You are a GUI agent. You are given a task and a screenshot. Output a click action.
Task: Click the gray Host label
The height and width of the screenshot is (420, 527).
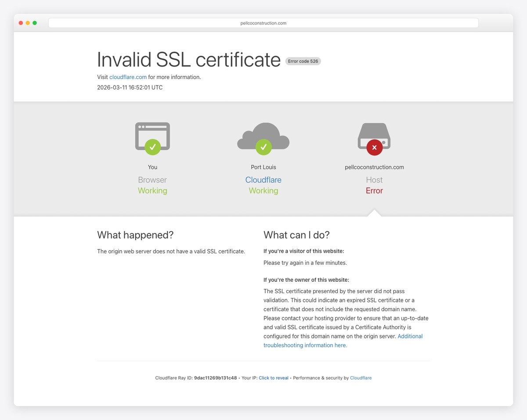click(x=374, y=180)
